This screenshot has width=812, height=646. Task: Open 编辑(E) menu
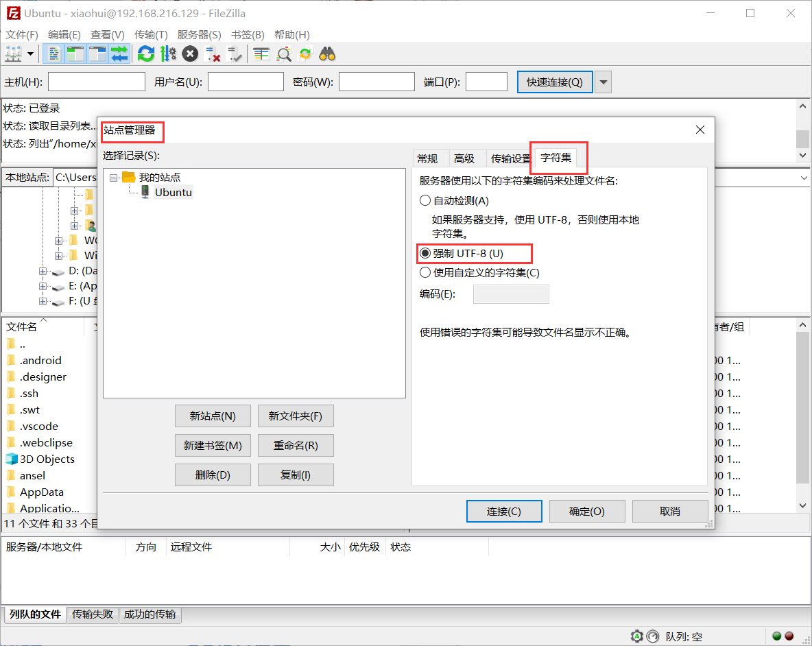(64, 35)
